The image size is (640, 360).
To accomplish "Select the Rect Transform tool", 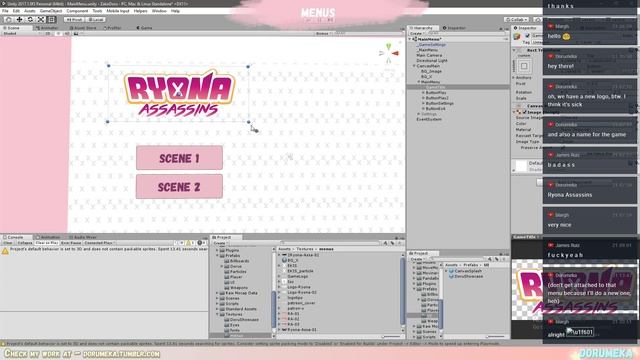I will [51, 19].
